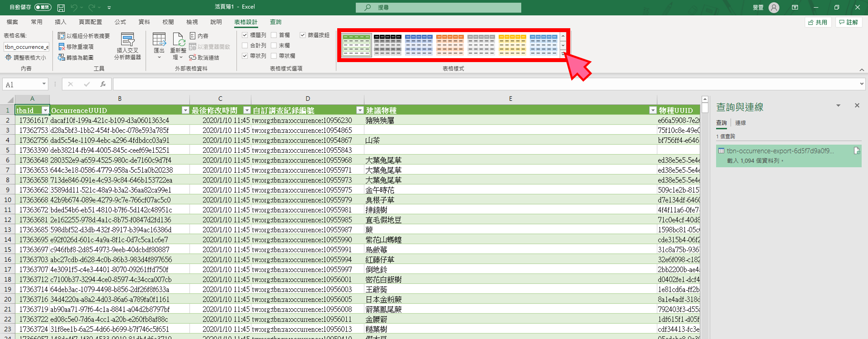Open the tbnId column filter dropdown

tap(45, 110)
